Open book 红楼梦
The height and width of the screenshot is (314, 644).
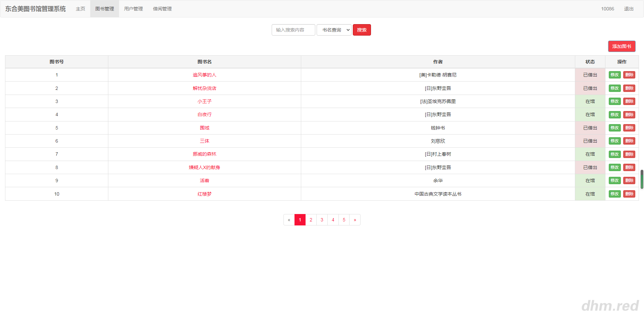click(x=205, y=194)
